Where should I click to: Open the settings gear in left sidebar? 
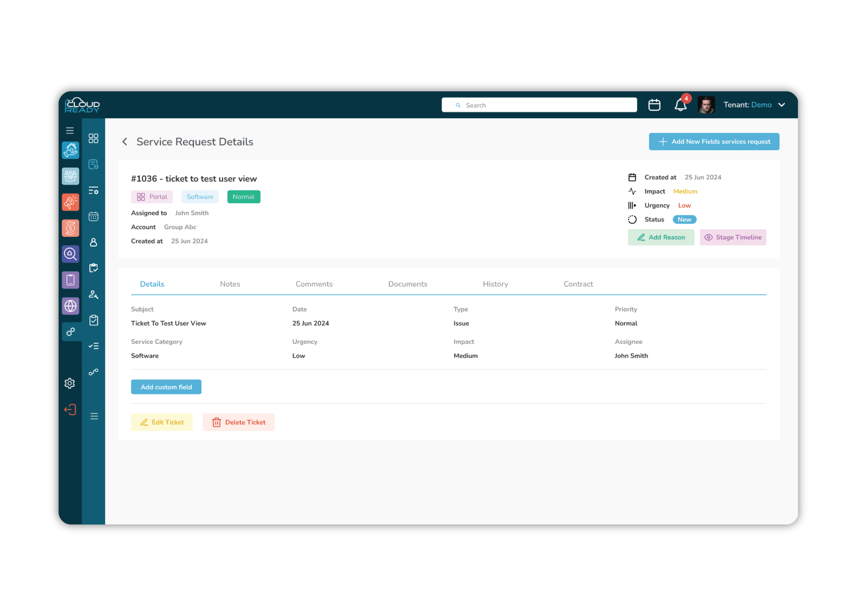[70, 383]
